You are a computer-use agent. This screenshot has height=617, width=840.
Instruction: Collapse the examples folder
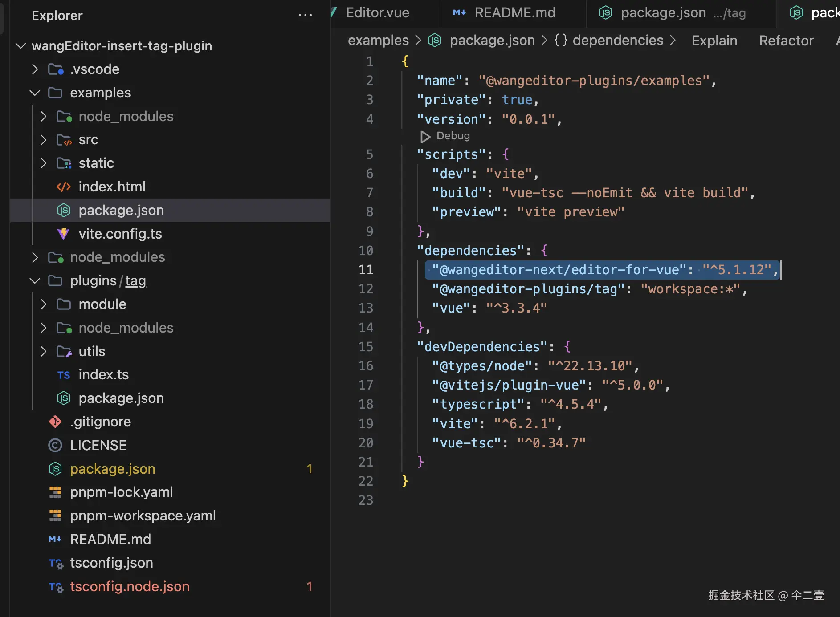[x=35, y=93]
